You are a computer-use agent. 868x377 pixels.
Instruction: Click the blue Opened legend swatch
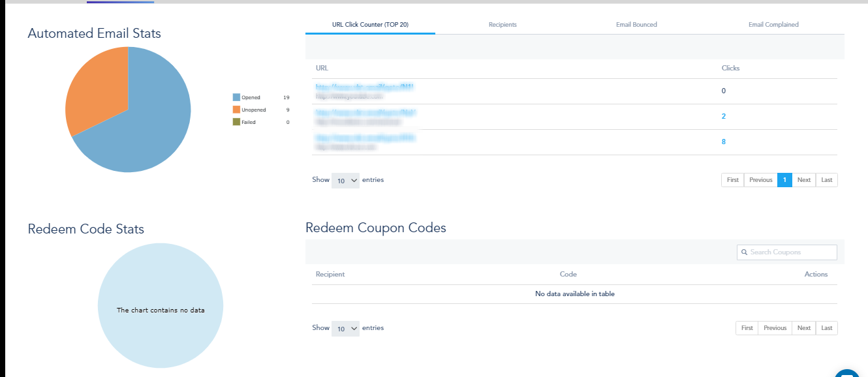(236, 97)
